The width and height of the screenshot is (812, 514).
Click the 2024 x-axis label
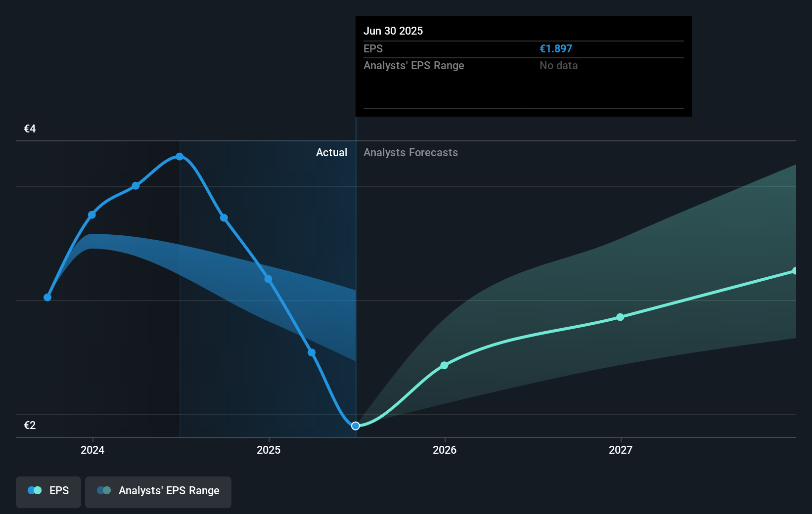(x=92, y=450)
